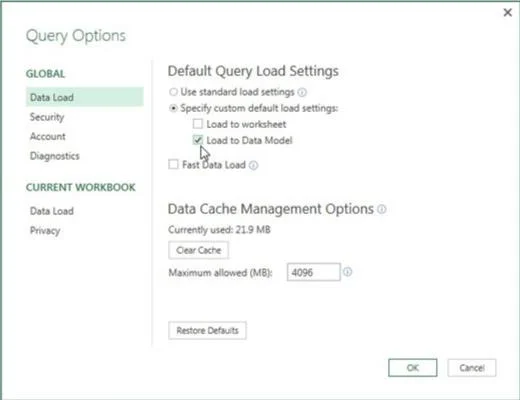Open Security settings section
Screen dimensions: 520x400
click(x=47, y=117)
